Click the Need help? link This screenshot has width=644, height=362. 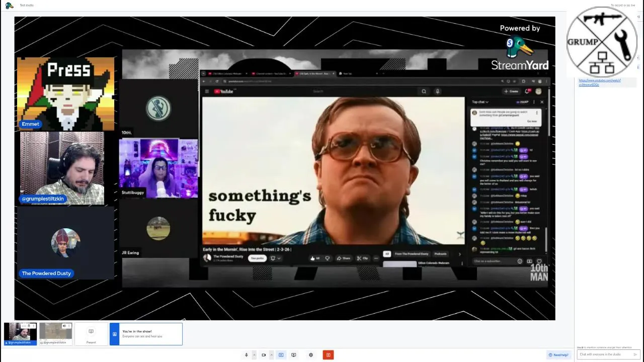558,355
